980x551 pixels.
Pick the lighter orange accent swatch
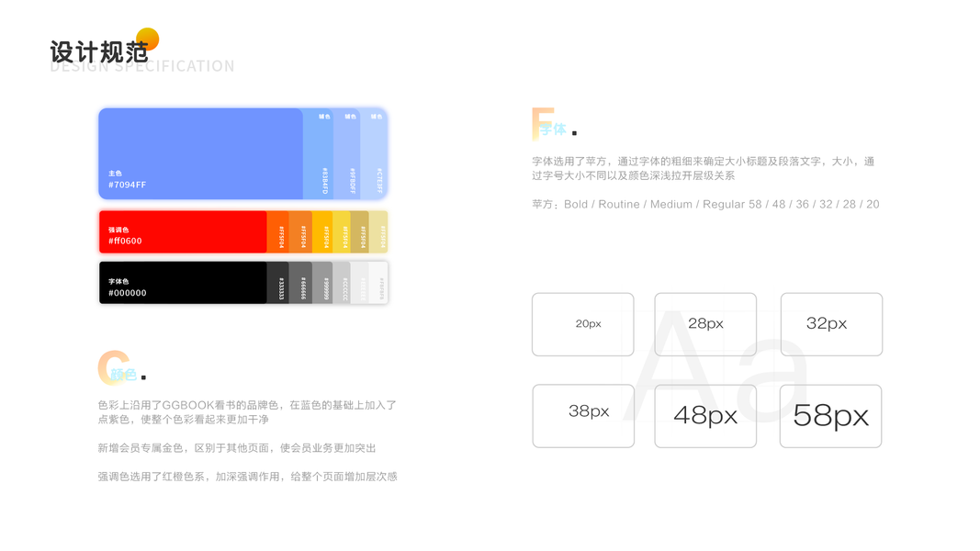coord(300,231)
